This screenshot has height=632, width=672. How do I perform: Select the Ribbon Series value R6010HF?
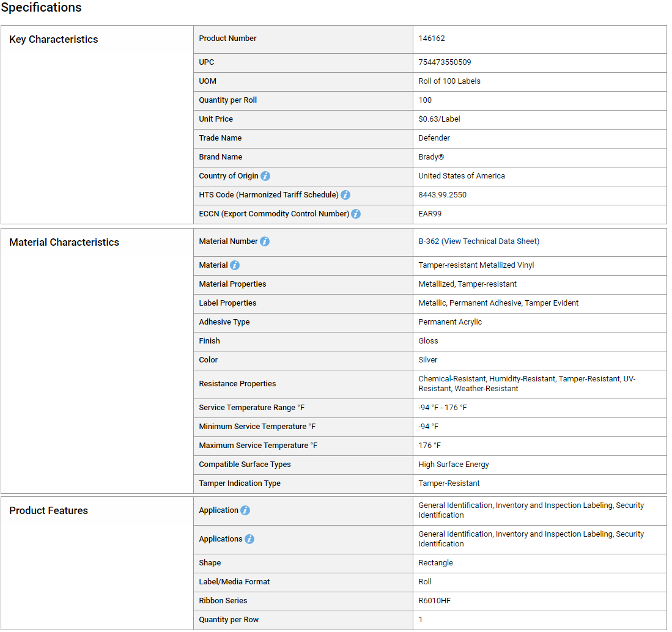(435, 601)
